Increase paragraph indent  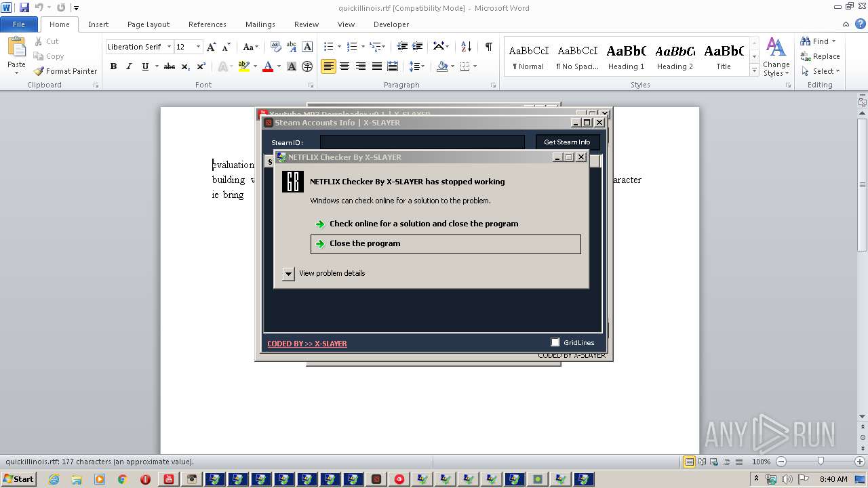coord(418,47)
